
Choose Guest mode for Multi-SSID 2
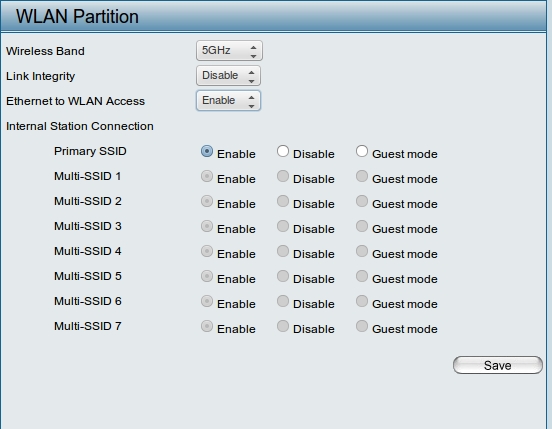tap(362, 201)
